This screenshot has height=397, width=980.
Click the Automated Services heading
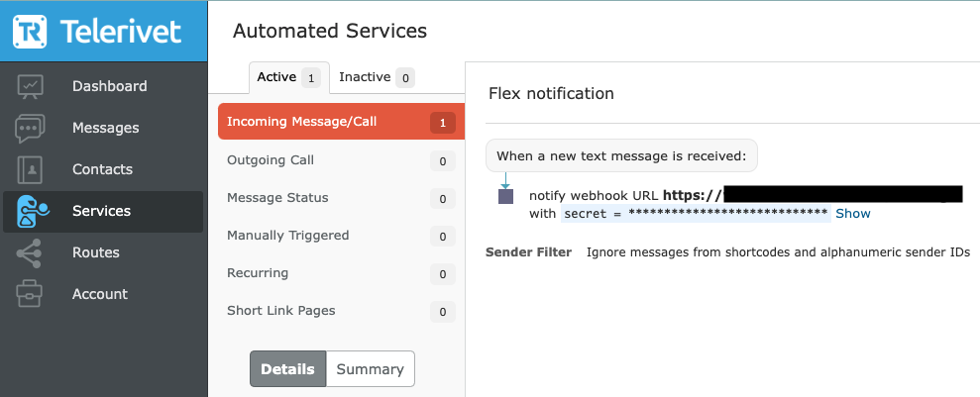[x=330, y=31]
